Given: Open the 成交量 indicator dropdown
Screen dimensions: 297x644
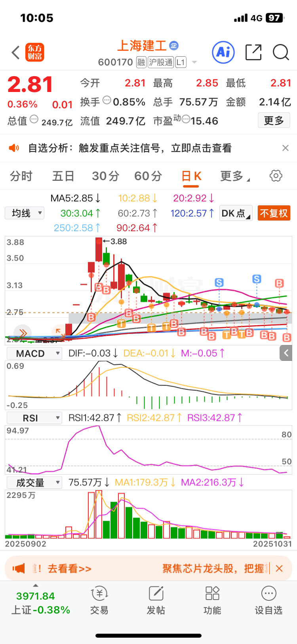Looking at the screenshot, I should tap(34, 483).
